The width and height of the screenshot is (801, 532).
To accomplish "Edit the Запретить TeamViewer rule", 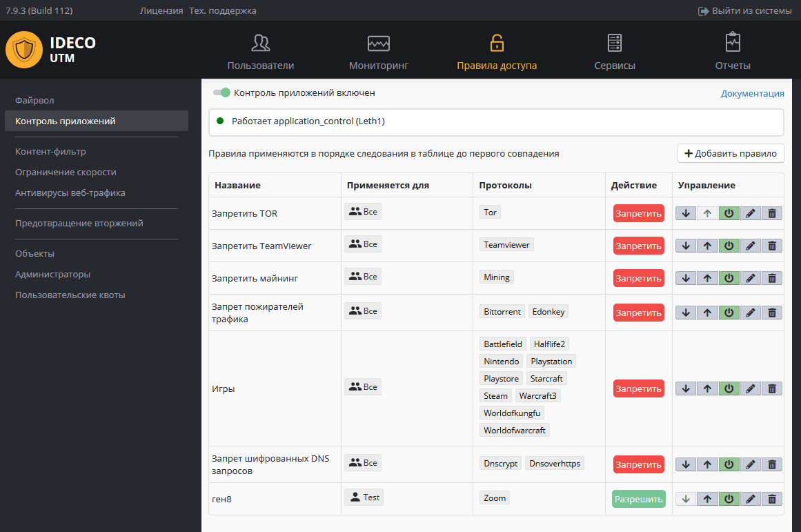I will (751, 246).
